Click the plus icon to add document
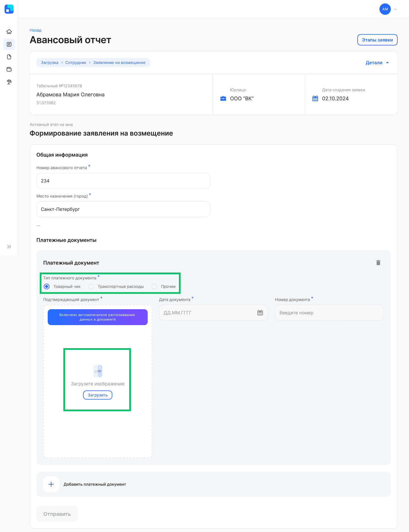Screen dimensions: 409x532 51,484
